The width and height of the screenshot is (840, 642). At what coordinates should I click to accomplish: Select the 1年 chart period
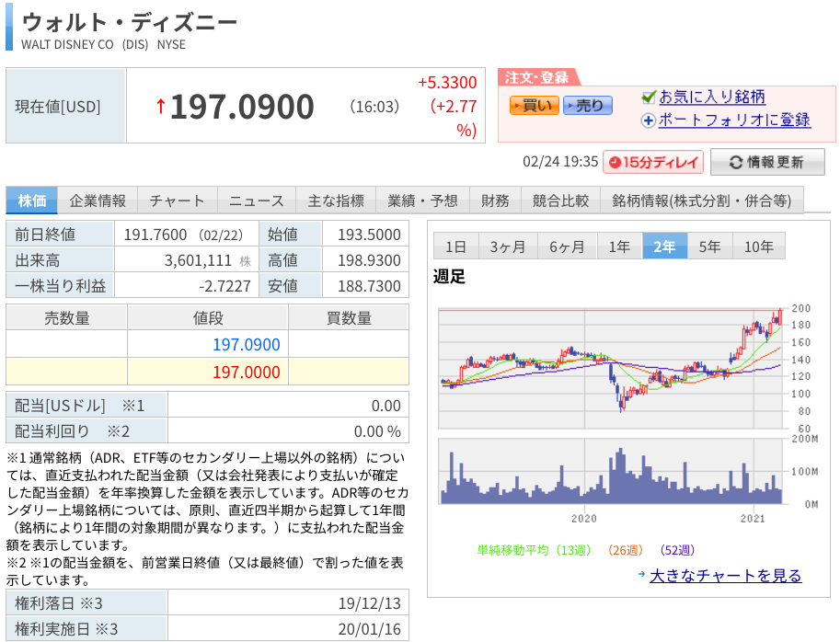click(620, 246)
